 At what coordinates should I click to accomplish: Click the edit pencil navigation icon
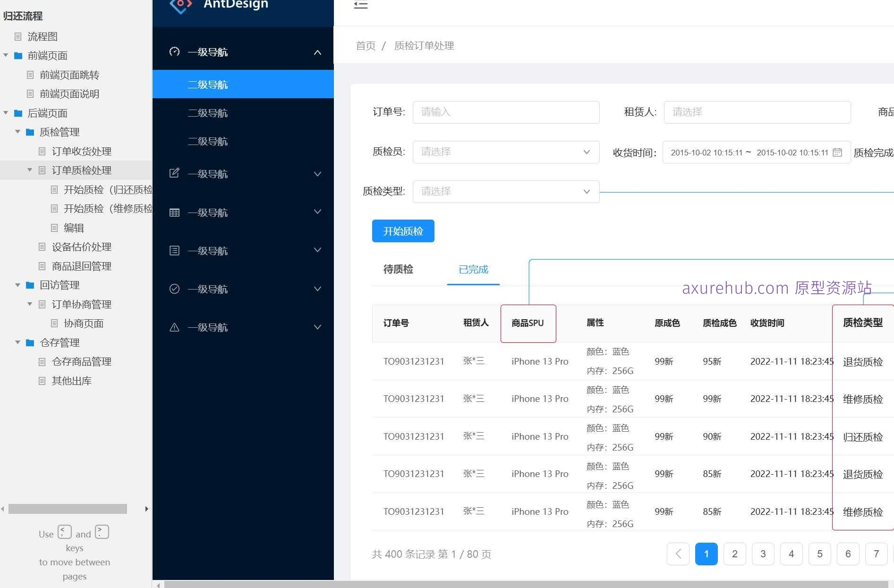[x=174, y=173]
